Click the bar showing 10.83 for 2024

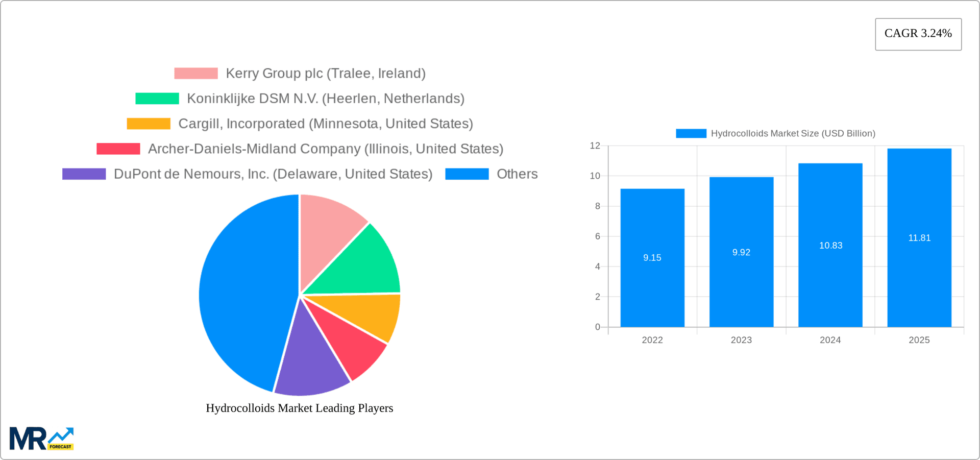click(830, 245)
